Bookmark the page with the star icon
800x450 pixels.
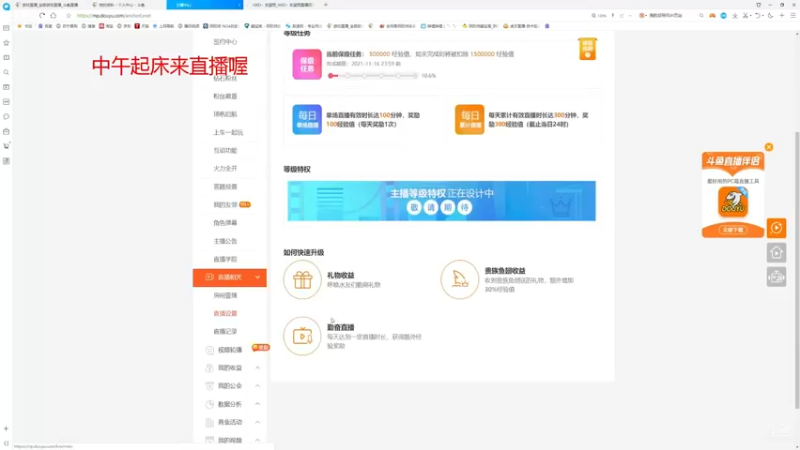[69, 15]
